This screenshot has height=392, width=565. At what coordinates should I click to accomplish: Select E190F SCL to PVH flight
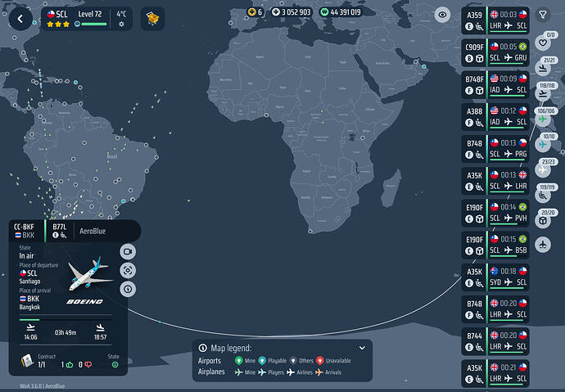tap(495, 213)
